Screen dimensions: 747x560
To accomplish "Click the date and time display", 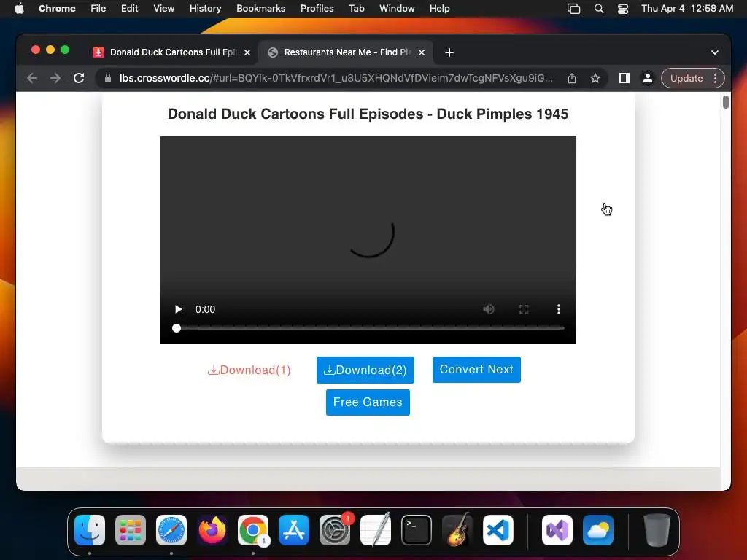I will pyautogui.click(x=687, y=8).
